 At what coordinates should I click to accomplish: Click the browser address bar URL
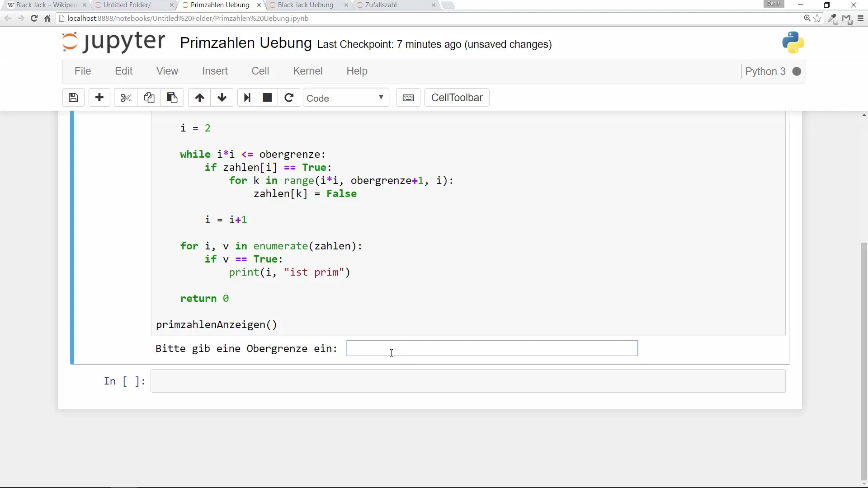tap(188, 19)
